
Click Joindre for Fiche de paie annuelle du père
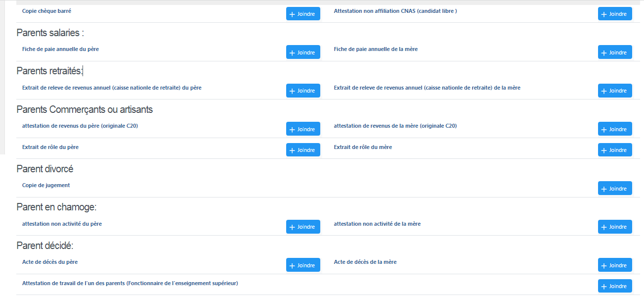[x=303, y=52]
